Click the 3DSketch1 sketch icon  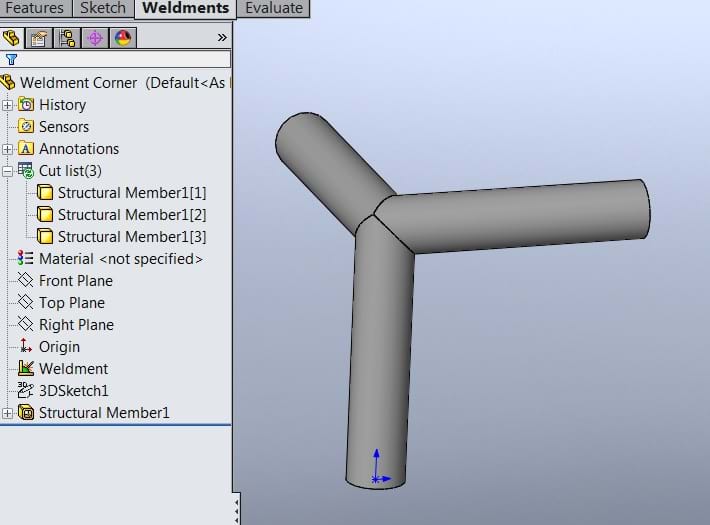(26, 391)
